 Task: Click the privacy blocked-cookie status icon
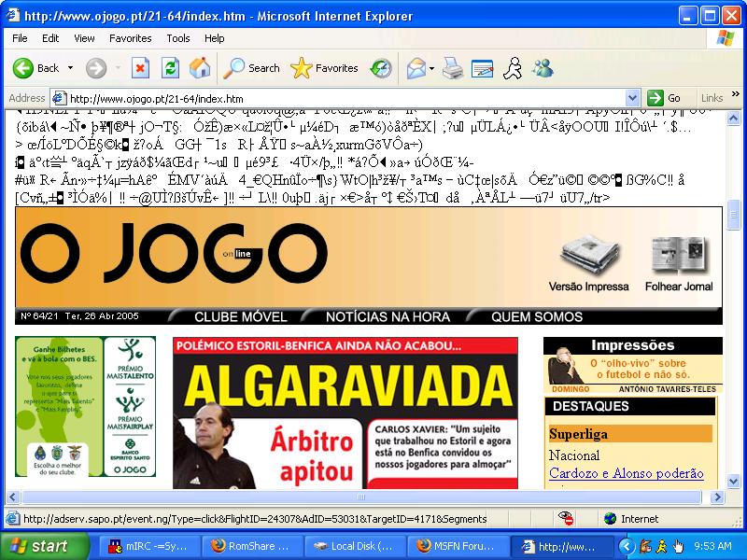point(566,519)
